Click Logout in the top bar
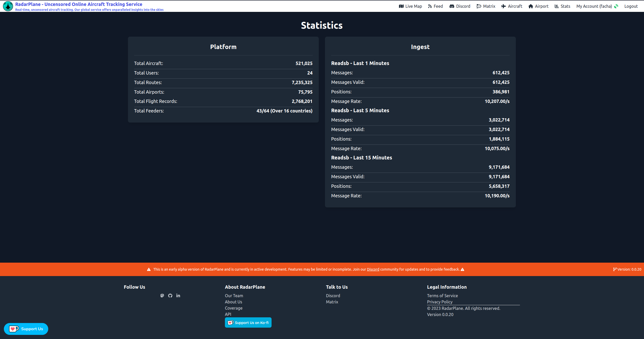Screen dimensions: 644x339 tap(631, 6)
